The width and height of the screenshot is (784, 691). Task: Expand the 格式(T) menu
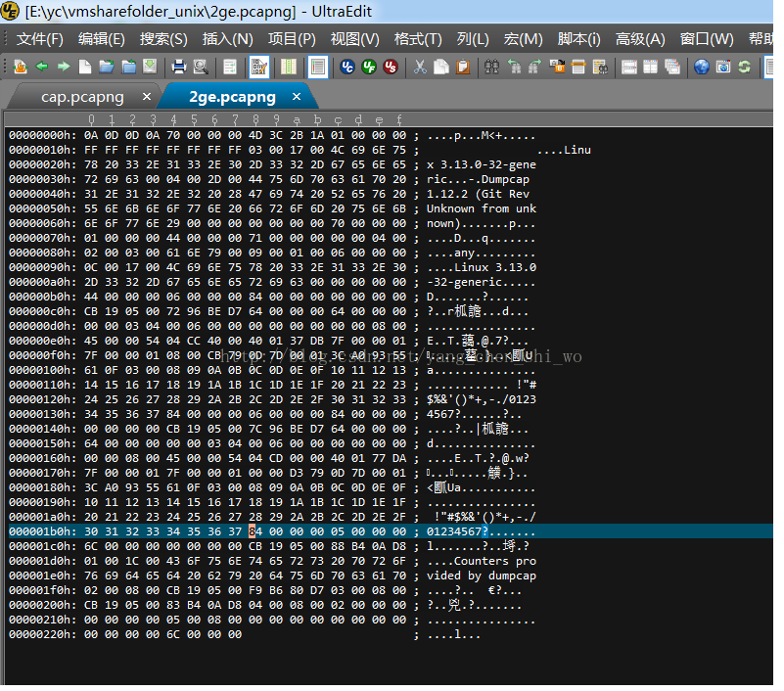point(418,38)
